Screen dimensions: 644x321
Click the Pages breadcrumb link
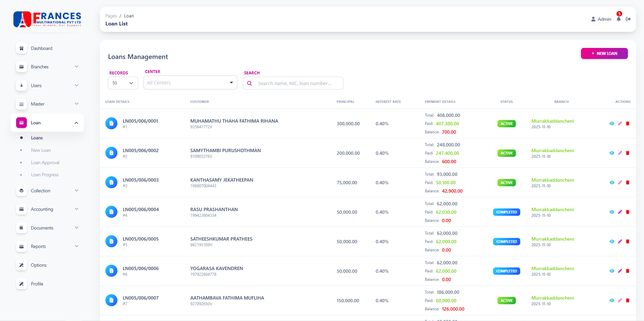111,16
